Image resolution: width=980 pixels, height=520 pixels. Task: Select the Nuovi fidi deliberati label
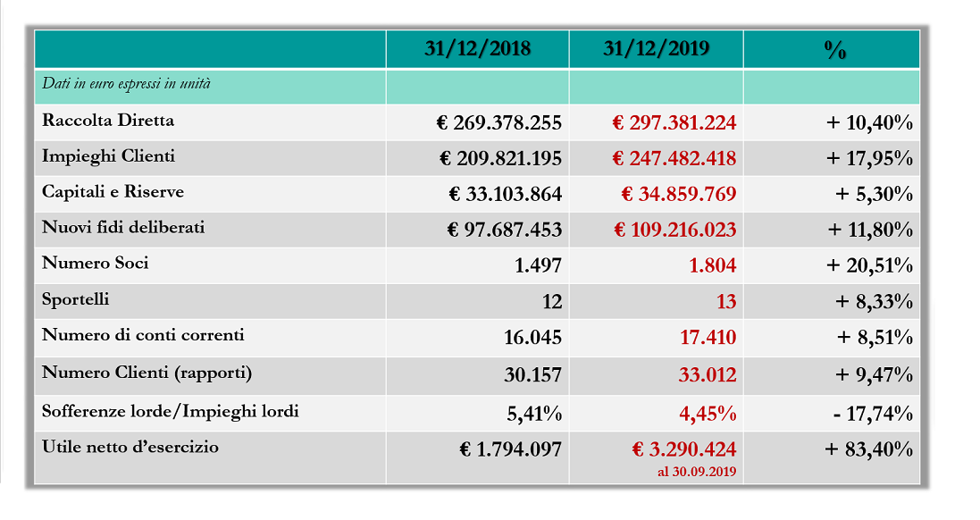[x=123, y=227]
